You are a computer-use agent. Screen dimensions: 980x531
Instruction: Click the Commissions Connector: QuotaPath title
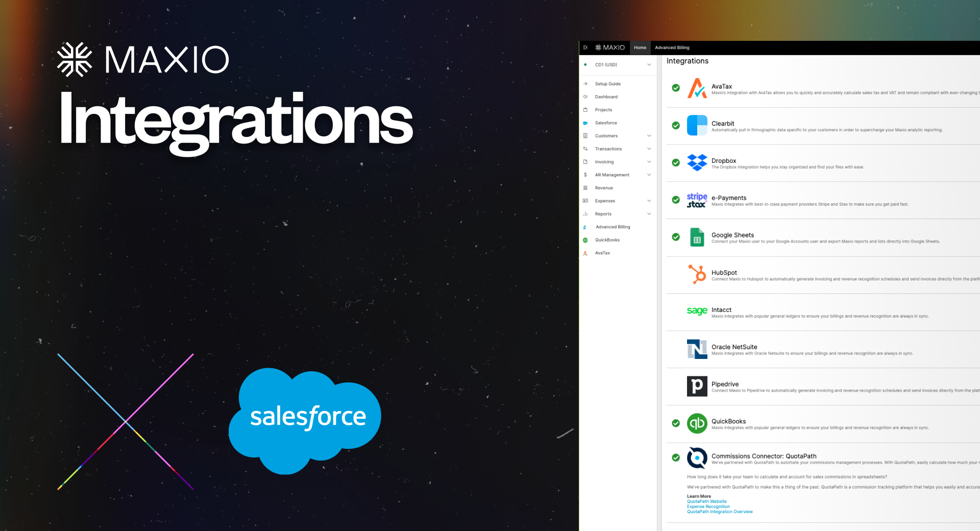click(x=764, y=456)
